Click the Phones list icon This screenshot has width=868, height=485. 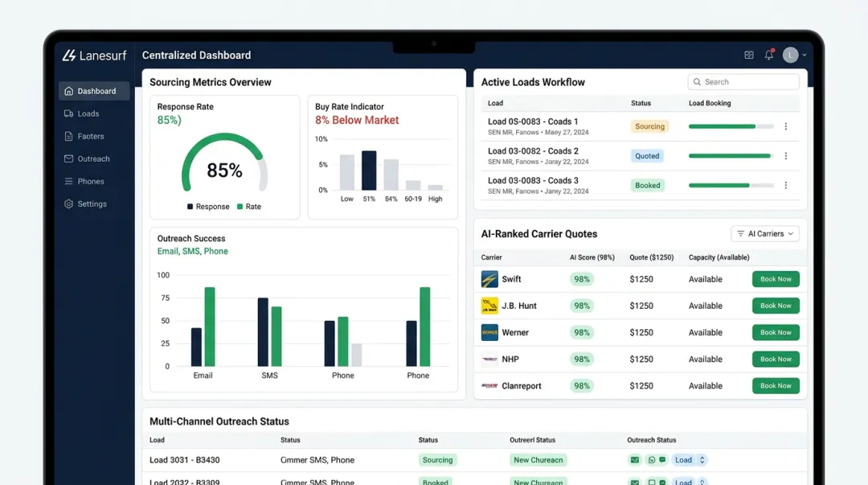coord(68,181)
